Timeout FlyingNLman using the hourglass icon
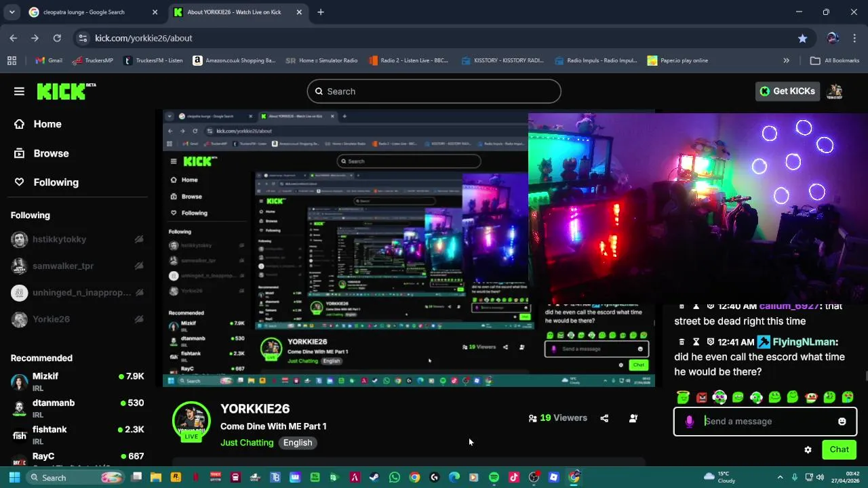Viewport: 868px width, 488px height. coord(696,342)
